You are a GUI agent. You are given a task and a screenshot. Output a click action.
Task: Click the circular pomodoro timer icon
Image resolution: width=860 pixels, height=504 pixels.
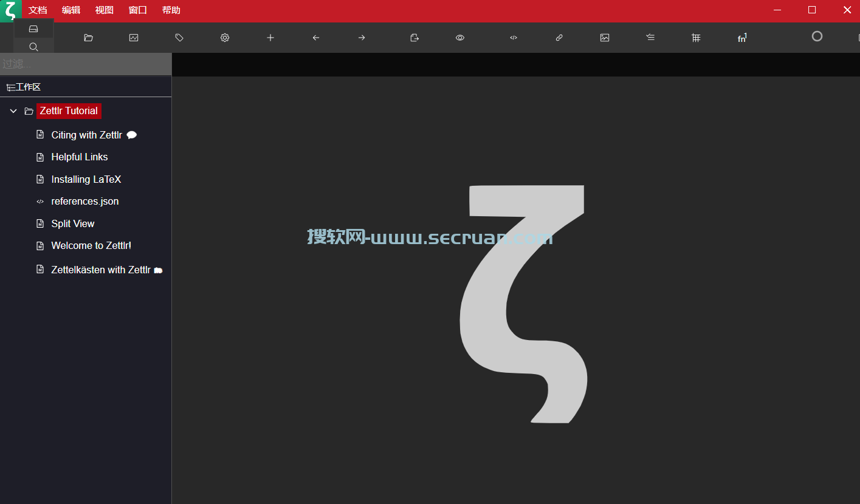click(817, 36)
